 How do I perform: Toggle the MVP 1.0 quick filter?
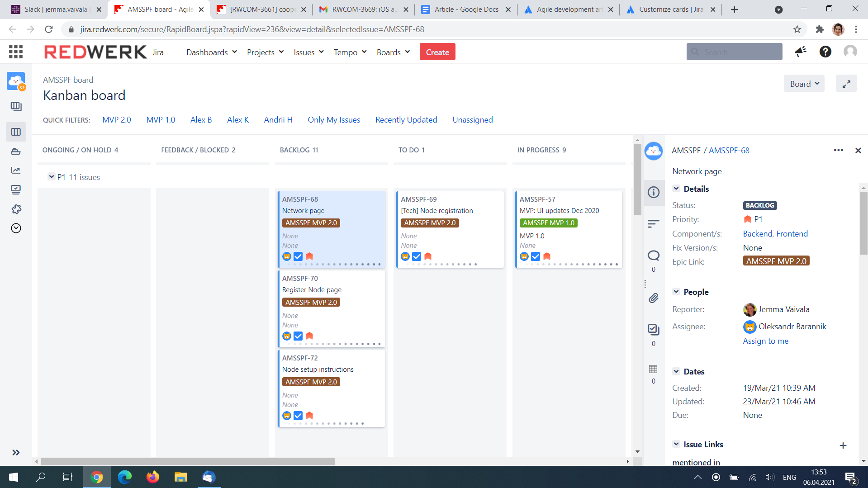coord(161,120)
